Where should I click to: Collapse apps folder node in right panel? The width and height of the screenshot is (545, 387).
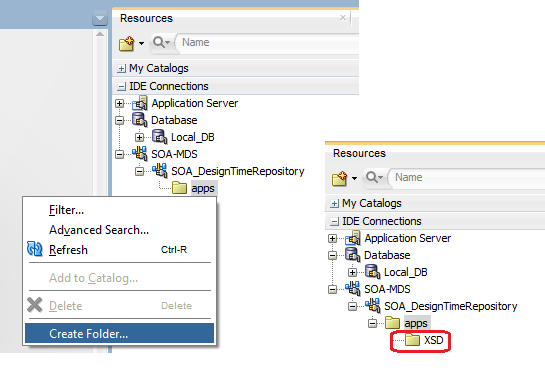373,324
